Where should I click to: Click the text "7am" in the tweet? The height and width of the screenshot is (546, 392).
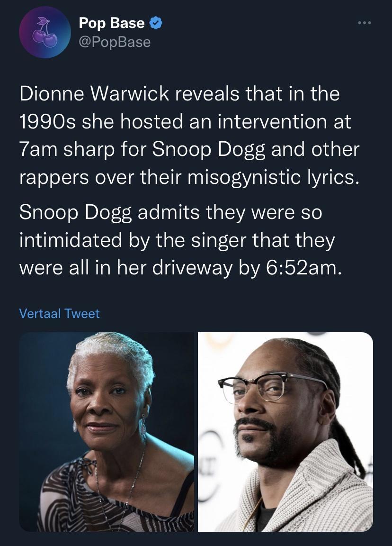(39, 150)
